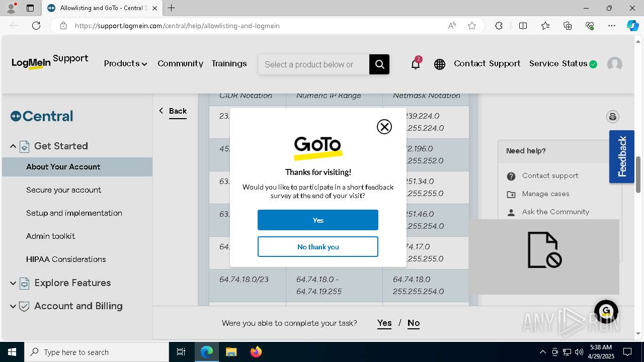Open browser Collections icon
Screen dimensions: 644x362
click(x=568, y=26)
